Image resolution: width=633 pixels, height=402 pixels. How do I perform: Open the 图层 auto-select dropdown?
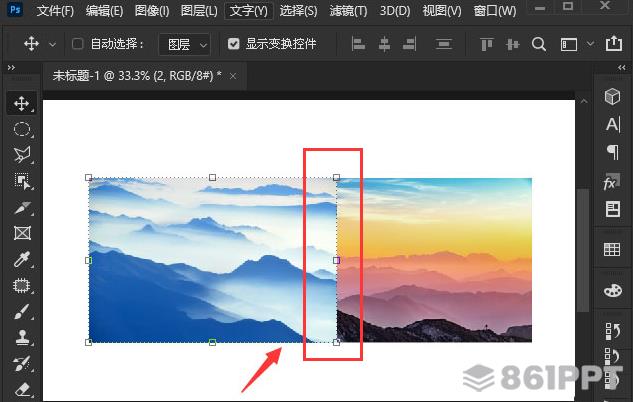coord(184,44)
